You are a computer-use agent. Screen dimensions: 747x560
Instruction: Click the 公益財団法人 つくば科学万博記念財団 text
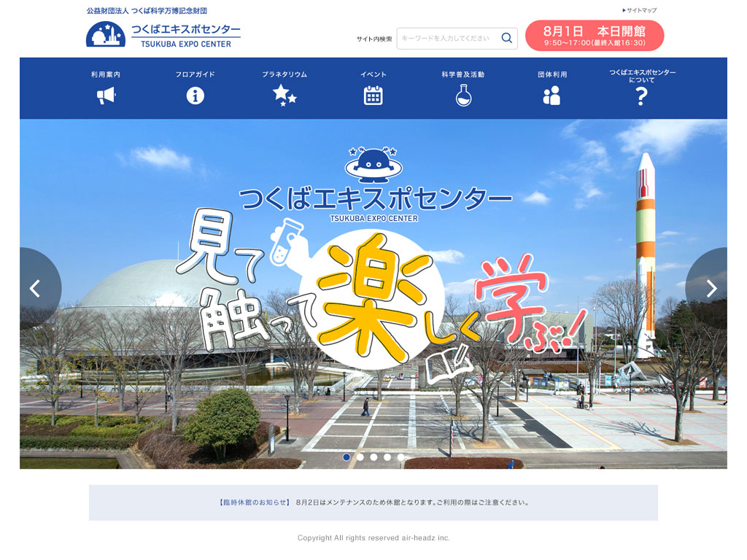coord(147,10)
